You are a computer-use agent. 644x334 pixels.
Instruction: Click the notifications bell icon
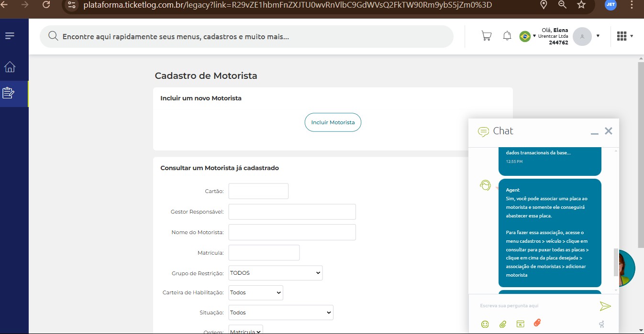coord(507,36)
